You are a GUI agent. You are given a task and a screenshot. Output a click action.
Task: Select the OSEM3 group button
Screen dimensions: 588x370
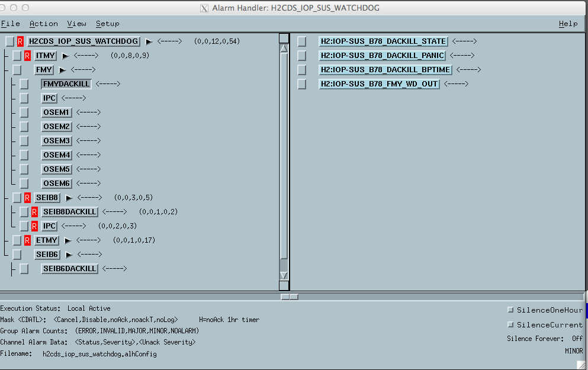click(x=56, y=140)
